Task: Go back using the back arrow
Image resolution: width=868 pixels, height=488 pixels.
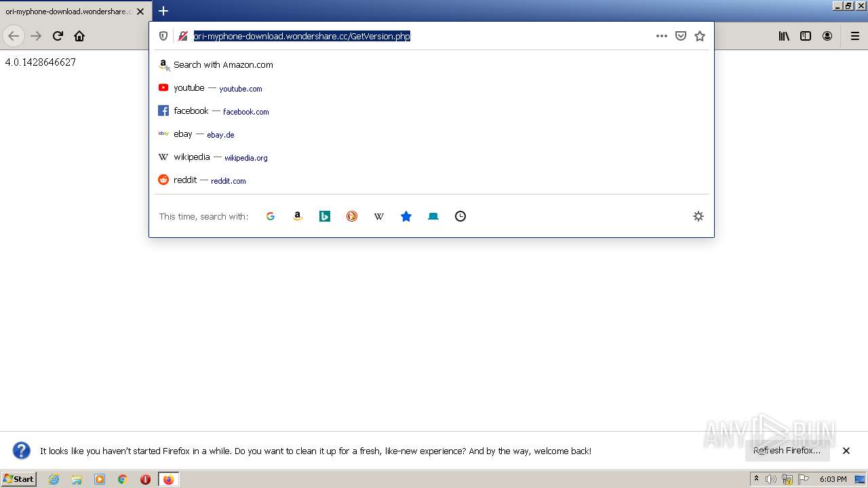Action: [14, 36]
